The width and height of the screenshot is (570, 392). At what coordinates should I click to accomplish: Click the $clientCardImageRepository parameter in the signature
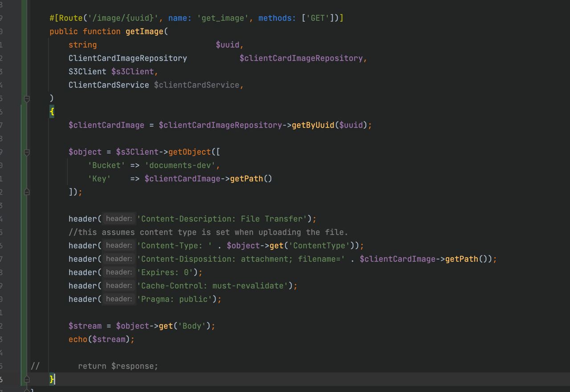(x=301, y=58)
